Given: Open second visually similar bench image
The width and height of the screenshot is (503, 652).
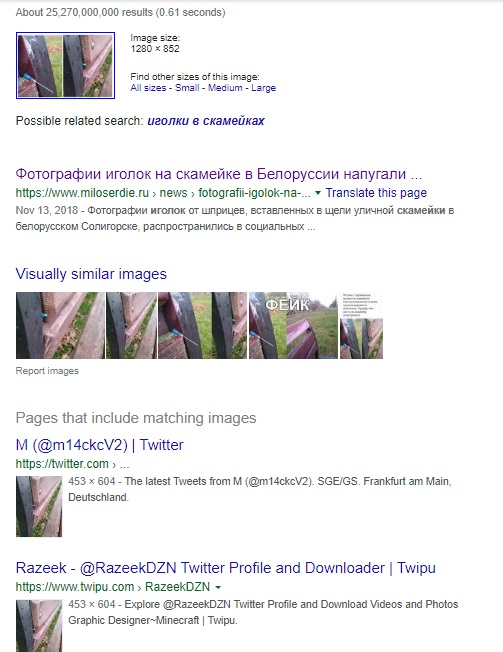Looking at the screenshot, I should tap(131, 326).
